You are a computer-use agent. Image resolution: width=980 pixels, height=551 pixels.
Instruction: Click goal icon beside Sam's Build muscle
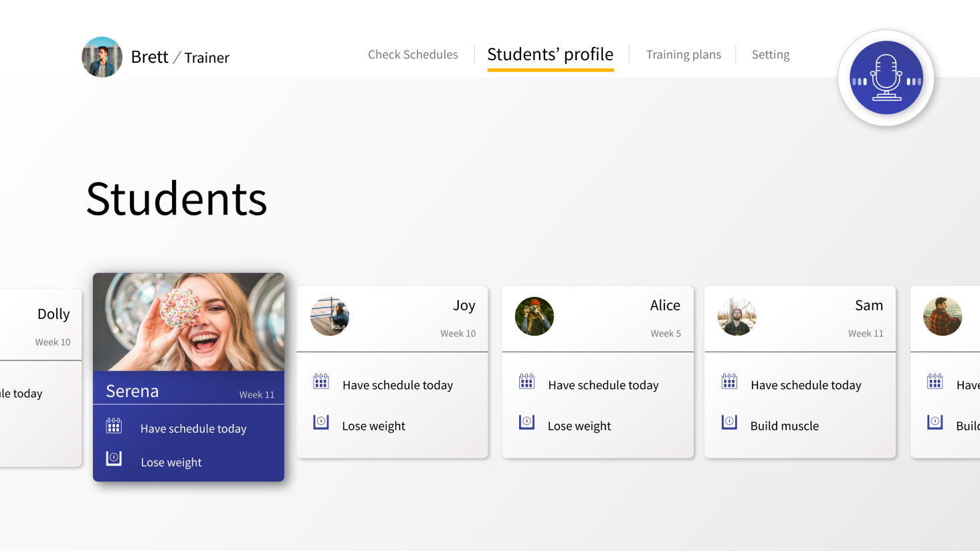(x=729, y=423)
